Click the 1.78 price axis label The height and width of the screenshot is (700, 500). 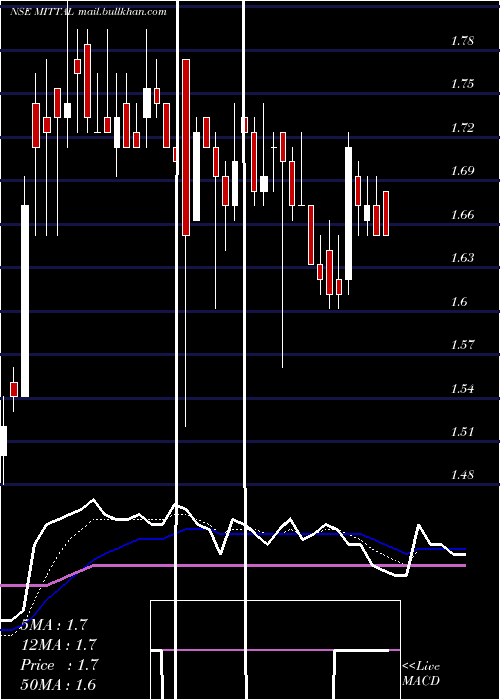(x=462, y=42)
